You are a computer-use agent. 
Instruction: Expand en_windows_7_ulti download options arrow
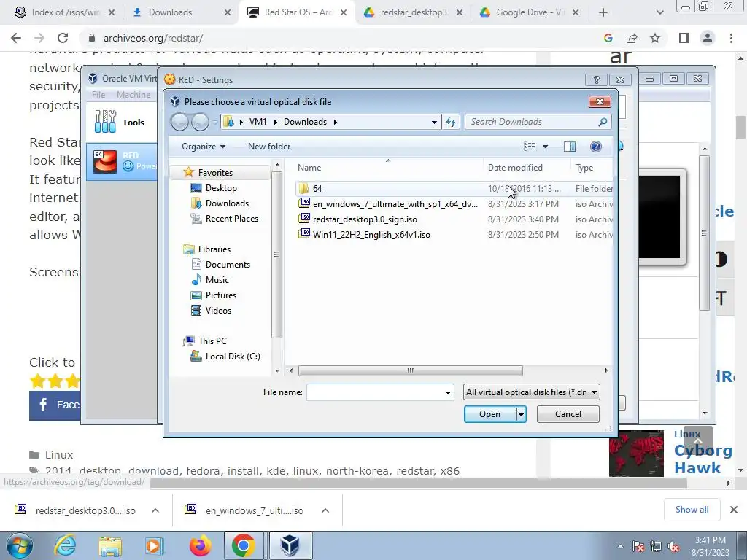(325, 510)
